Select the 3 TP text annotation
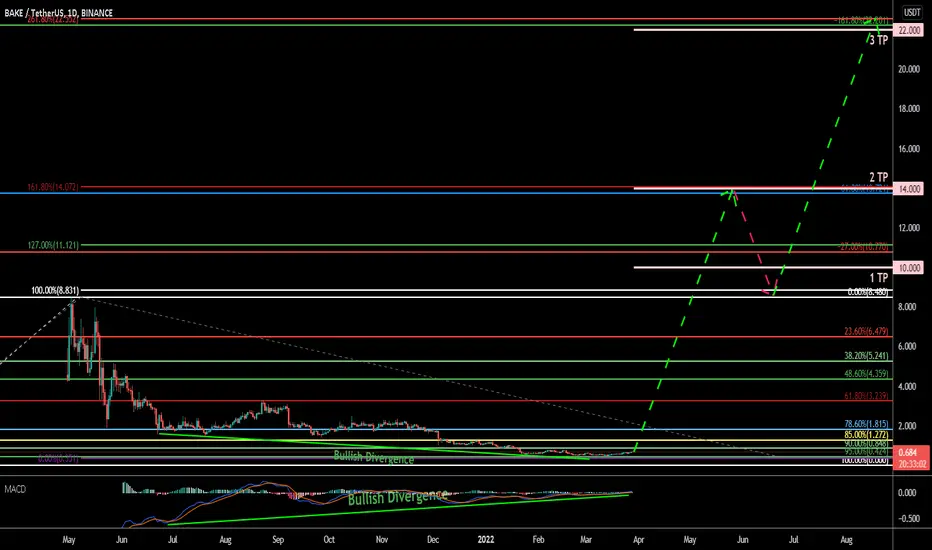 [x=879, y=40]
